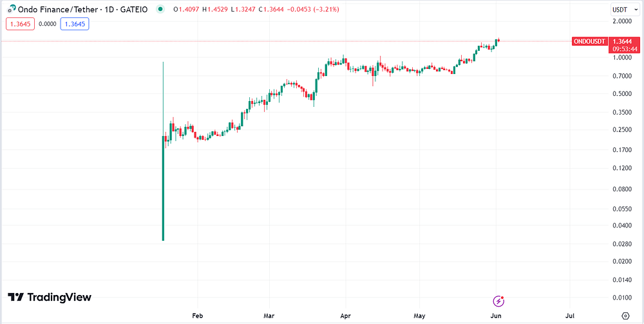Click the TradingView logo

[x=50, y=298]
